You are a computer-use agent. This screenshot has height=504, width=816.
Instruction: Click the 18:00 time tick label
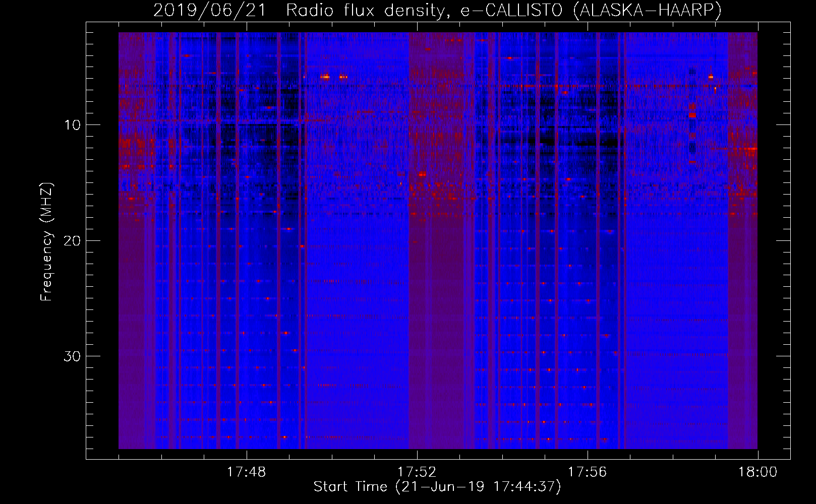tap(757, 472)
